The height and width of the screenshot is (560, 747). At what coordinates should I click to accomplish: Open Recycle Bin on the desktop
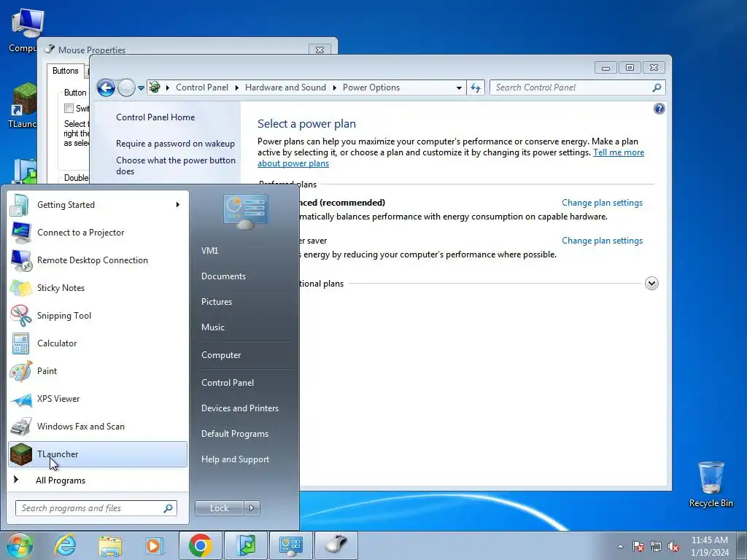(x=711, y=484)
